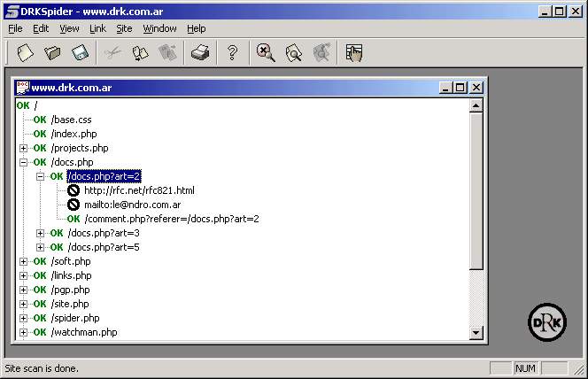Click the magnifier icon with the X
Viewport: 588px width, 379px height.
click(x=266, y=52)
